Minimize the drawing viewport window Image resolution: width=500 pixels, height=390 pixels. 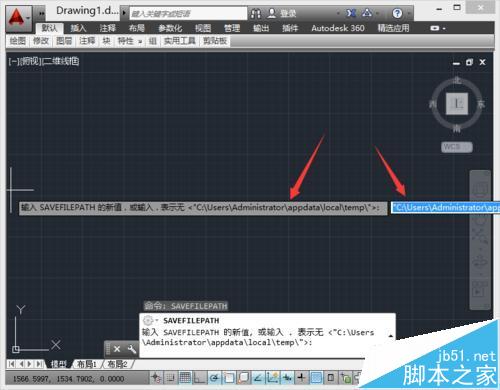pyautogui.click(x=456, y=63)
